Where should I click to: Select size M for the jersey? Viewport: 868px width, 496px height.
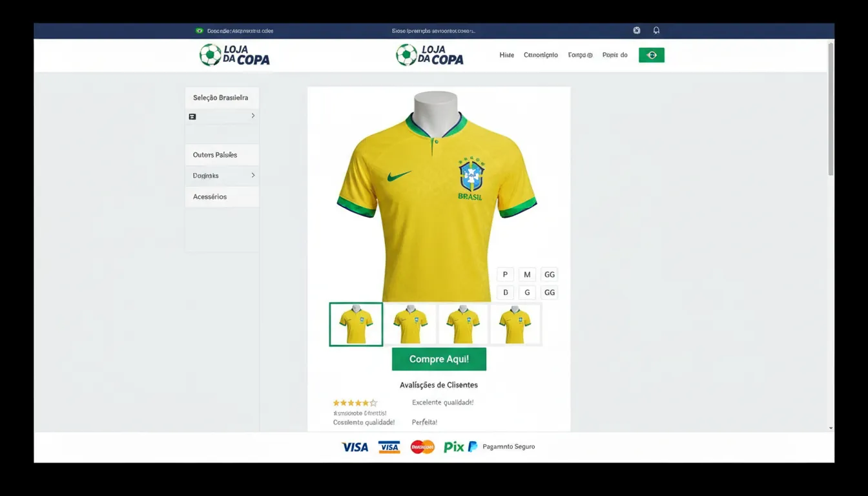coord(527,274)
